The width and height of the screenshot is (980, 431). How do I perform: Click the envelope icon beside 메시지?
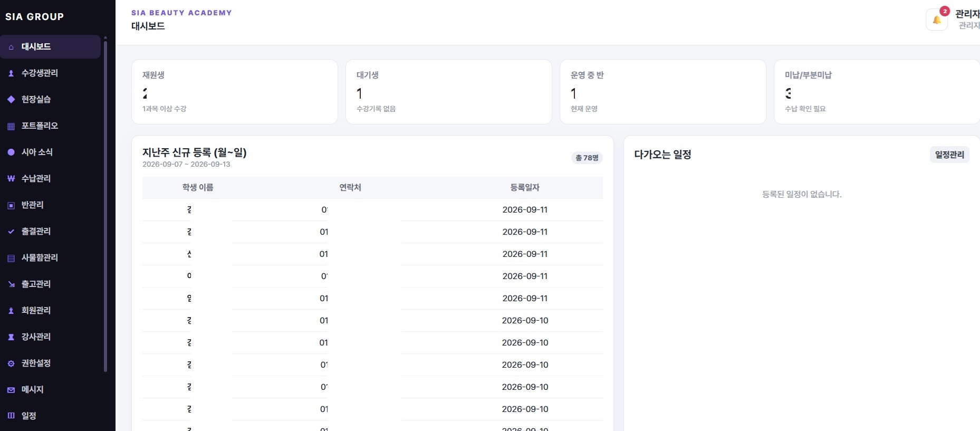11,390
